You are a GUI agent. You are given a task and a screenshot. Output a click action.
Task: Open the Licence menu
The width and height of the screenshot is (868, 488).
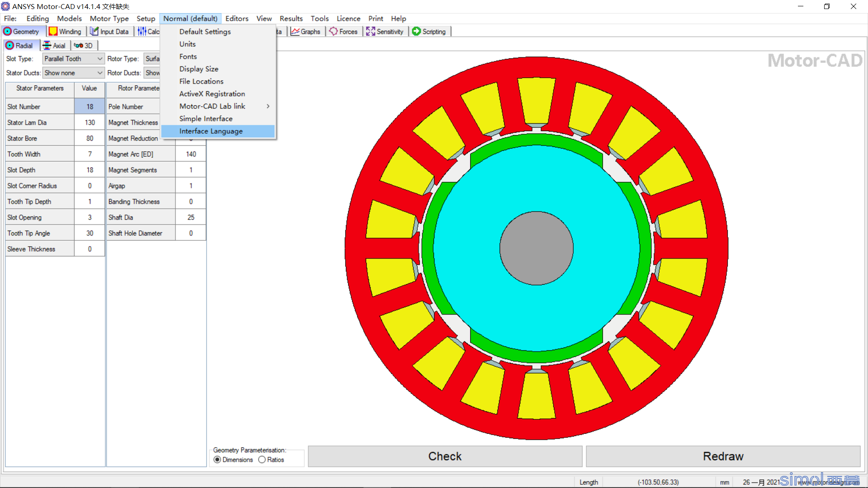coord(349,19)
